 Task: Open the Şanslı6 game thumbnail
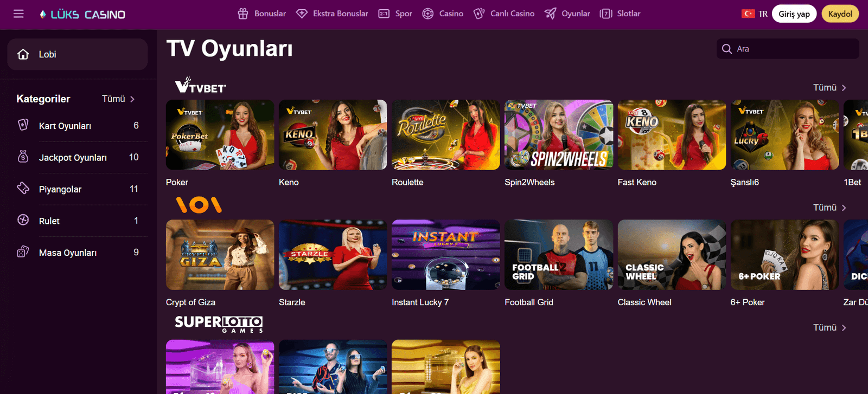pos(785,135)
